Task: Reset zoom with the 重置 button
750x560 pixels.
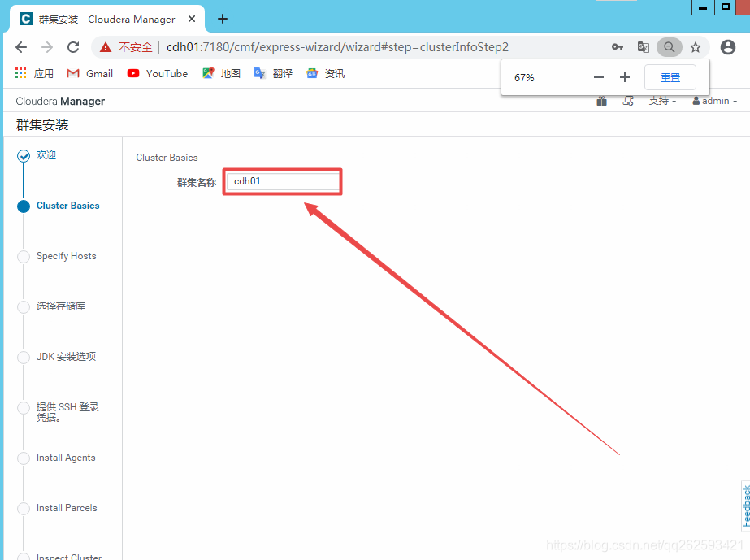Action: click(x=670, y=77)
